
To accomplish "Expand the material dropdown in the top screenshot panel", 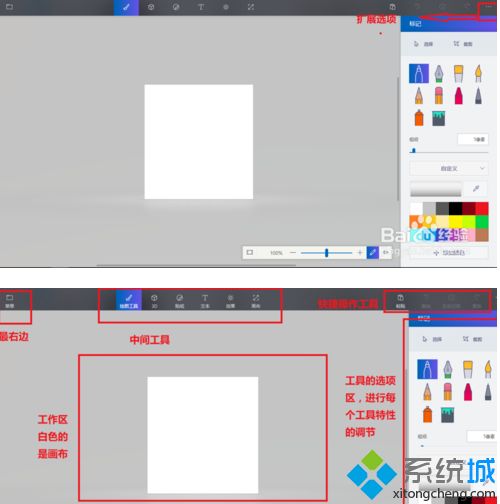I will coord(449,168).
